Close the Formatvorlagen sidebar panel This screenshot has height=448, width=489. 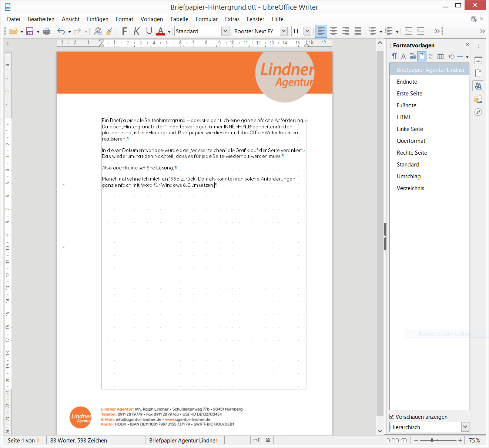pos(468,45)
